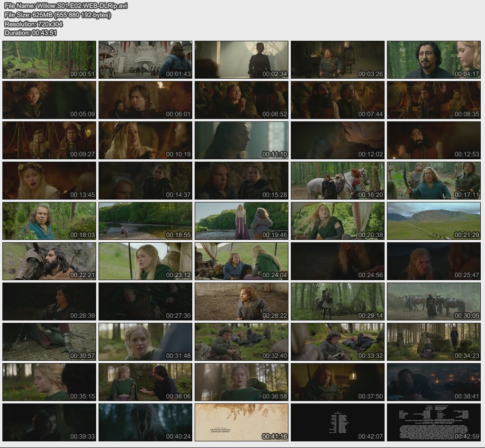This screenshot has width=485, height=448.
Task: Click the thumbnail labeled 00:06:01
Action: (x=145, y=100)
